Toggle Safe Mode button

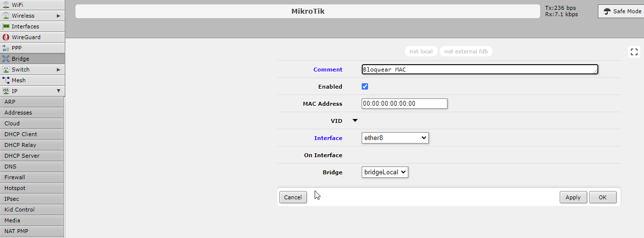click(621, 11)
